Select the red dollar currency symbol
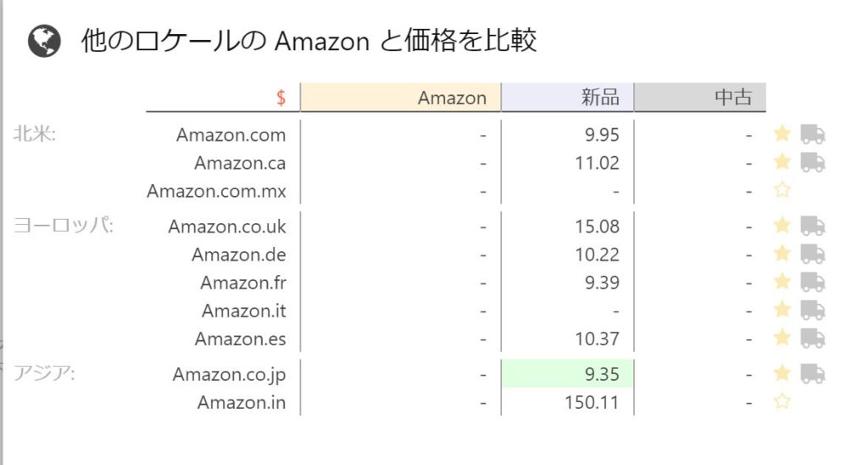This screenshot has height=465, width=868. tap(281, 98)
